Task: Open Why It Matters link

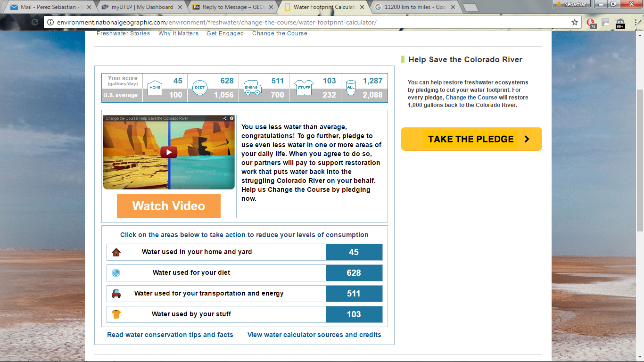Action: click(178, 33)
